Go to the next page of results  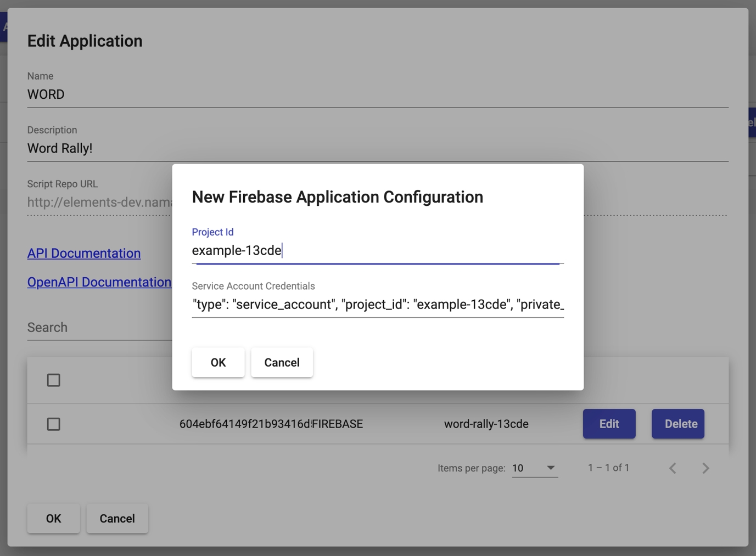(x=705, y=468)
